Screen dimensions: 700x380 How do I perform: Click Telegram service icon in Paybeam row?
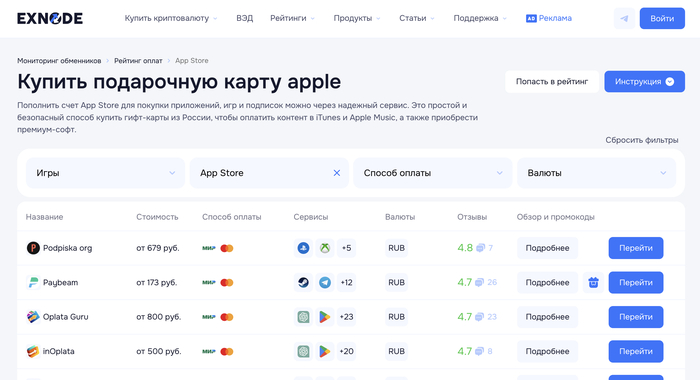coord(325,282)
